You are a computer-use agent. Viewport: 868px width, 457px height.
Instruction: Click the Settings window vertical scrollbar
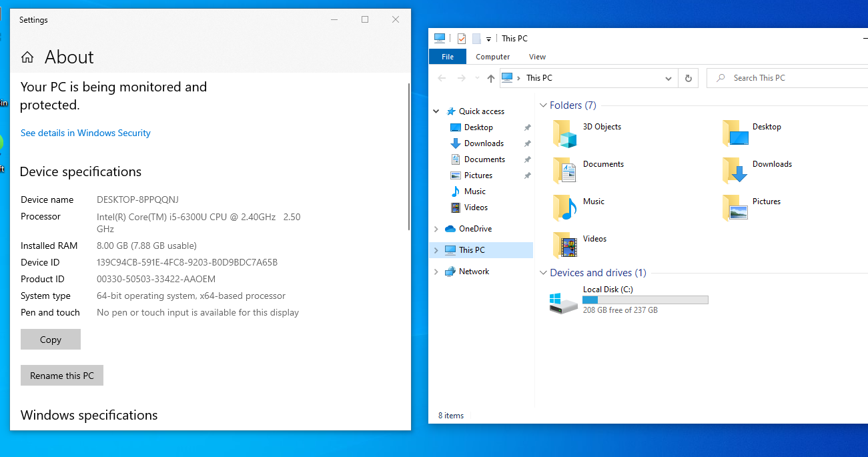(409, 157)
